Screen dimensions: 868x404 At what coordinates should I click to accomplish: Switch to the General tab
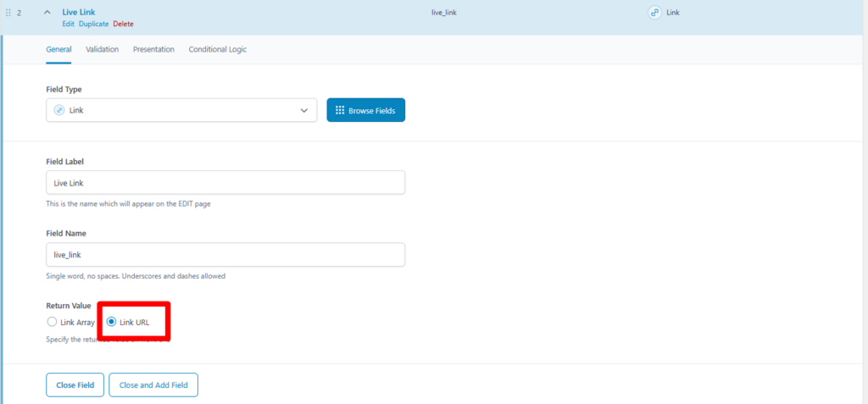[x=58, y=49]
